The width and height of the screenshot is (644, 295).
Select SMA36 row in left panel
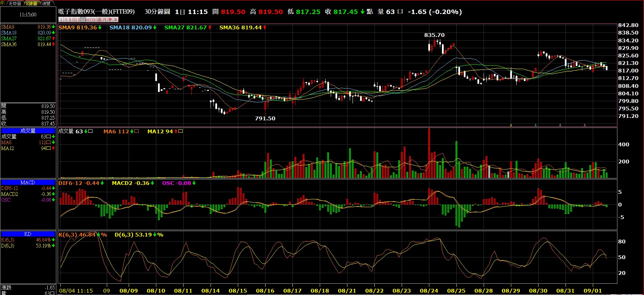coord(28,44)
